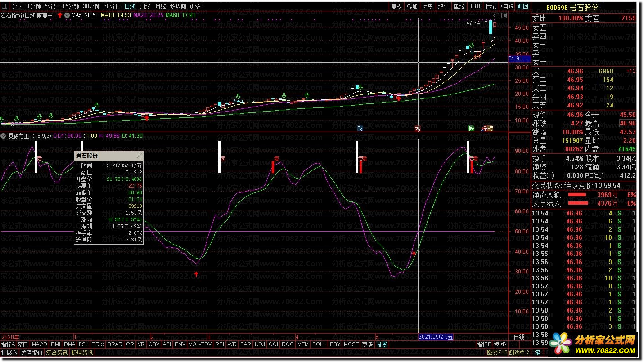644x362 pixels.
Task: Expand 更多 indicators list in bottom bar
Action: click(x=368, y=344)
